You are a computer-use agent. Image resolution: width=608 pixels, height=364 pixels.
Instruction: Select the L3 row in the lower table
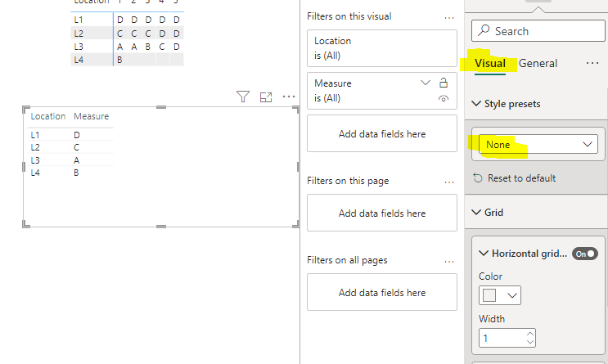70,160
